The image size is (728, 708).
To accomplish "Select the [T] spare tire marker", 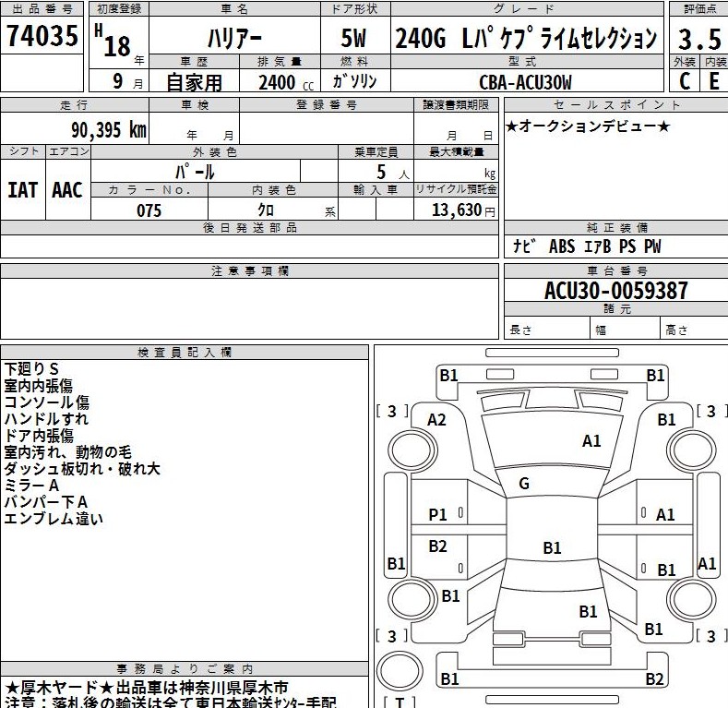I will 400,702.
